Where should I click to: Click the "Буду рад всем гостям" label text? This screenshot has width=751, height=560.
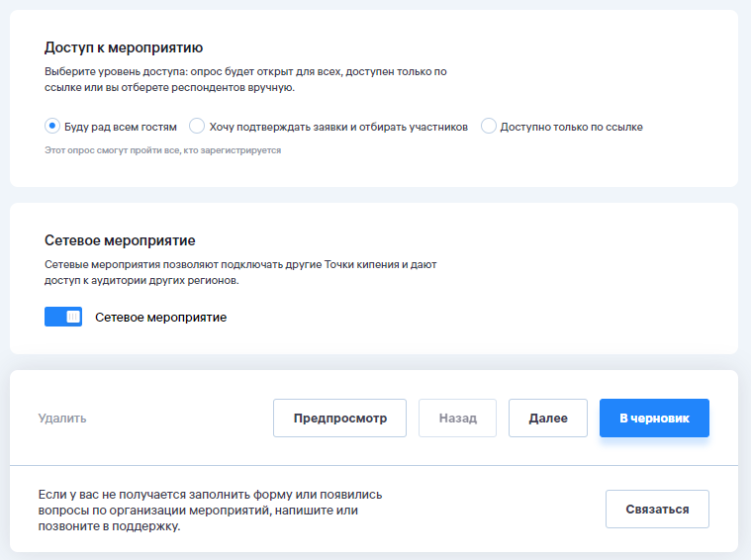(121, 127)
